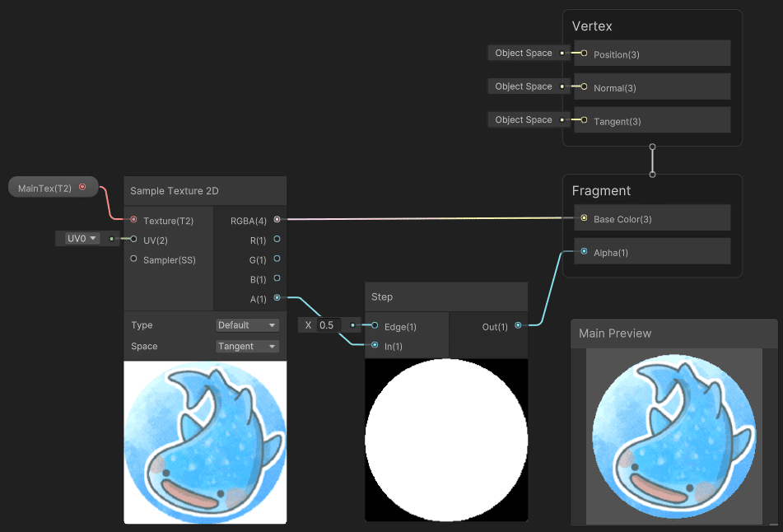Image resolution: width=783 pixels, height=532 pixels.
Task: Click the Sampler(SS) input port
Action: tap(133, 259)
